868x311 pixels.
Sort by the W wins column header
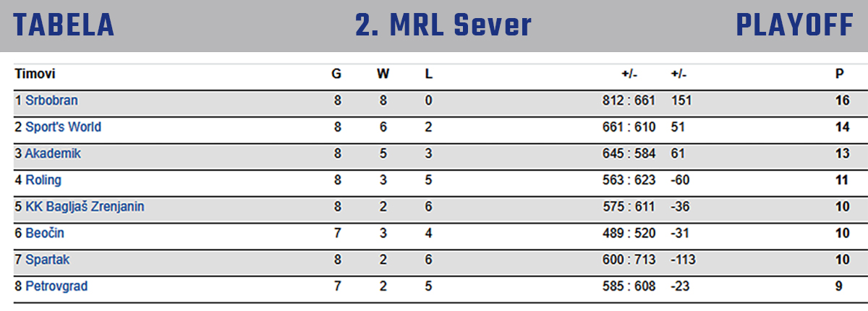pyautogui.click(x=383, y=74)
